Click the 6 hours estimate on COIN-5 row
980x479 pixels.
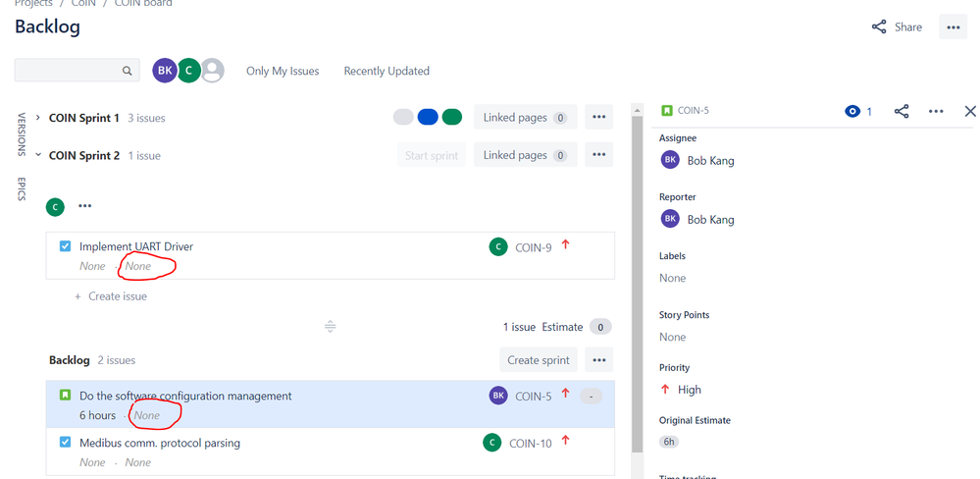97,415
